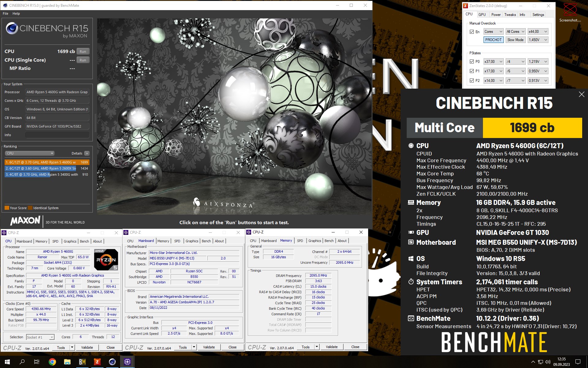
Task: Open About tab in first CPU-Z
Action: tap(97, 241)
